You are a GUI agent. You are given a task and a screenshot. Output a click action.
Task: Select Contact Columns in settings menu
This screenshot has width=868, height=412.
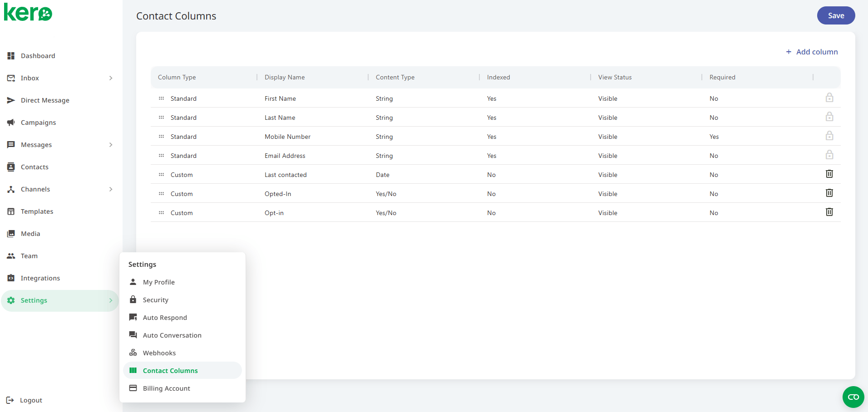pyautogui.click(x=182, y=370)
